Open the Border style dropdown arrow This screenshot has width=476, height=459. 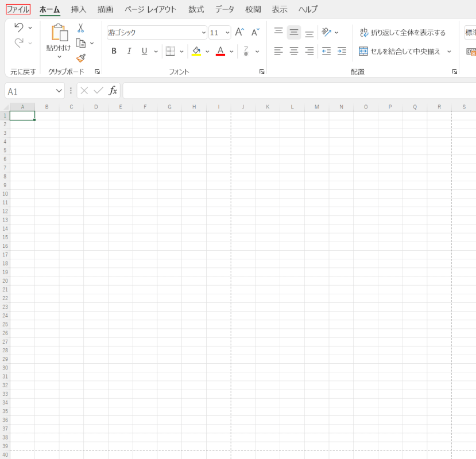tap(181, 51)
